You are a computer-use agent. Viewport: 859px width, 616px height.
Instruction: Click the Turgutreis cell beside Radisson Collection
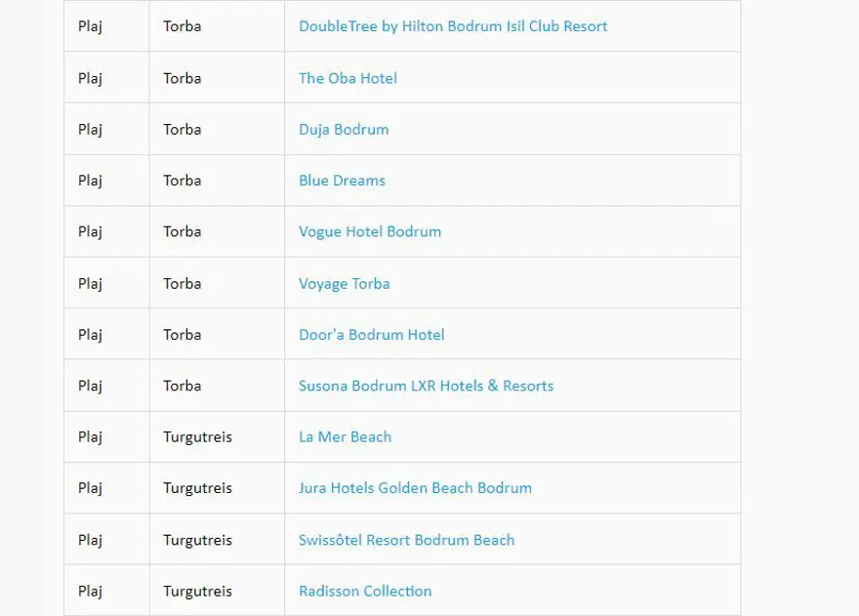197,591
